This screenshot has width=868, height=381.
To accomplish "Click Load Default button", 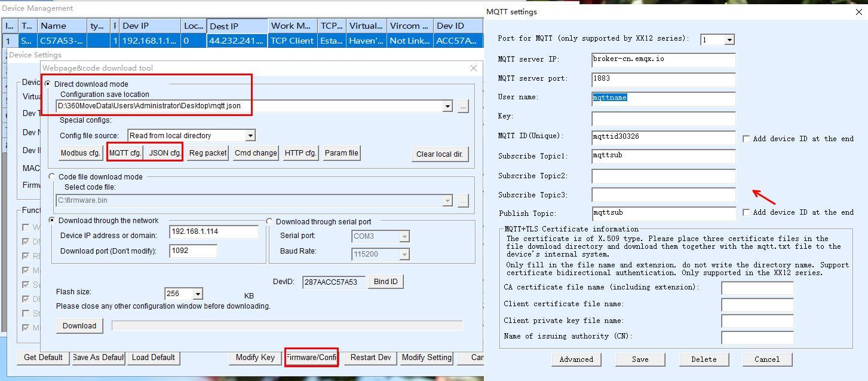I will tap(154, 358).
